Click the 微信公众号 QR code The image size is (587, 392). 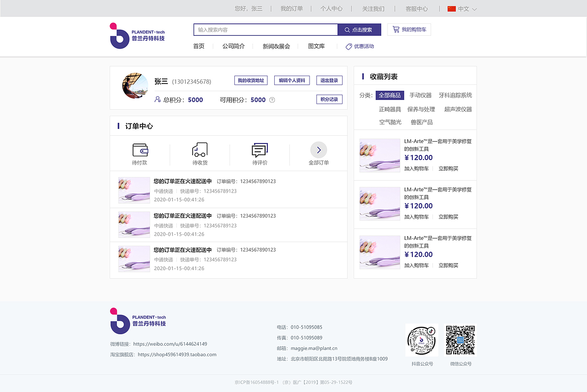[460, 340]
